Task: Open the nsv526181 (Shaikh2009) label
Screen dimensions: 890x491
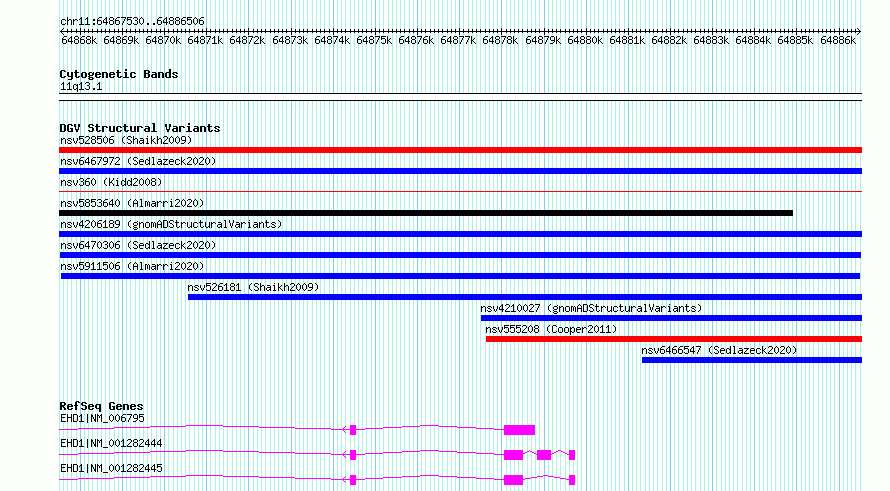Action: [253, 287]
